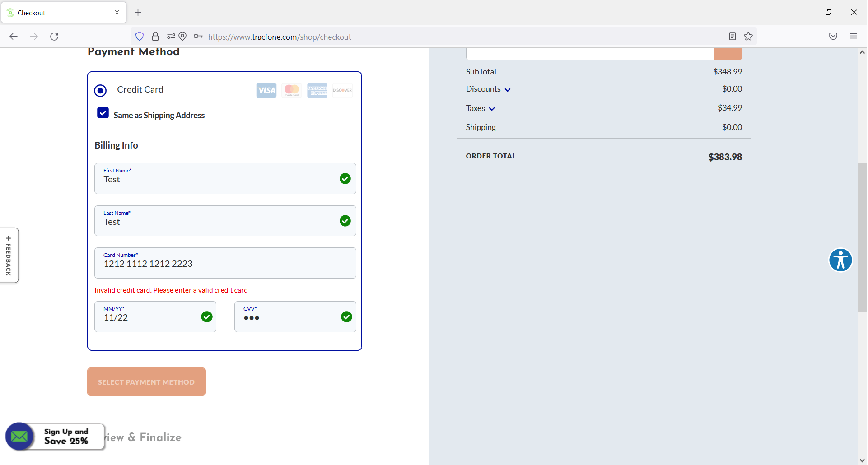Apply the promo code with the orange button
868x465 pixels.
[727, 53]
